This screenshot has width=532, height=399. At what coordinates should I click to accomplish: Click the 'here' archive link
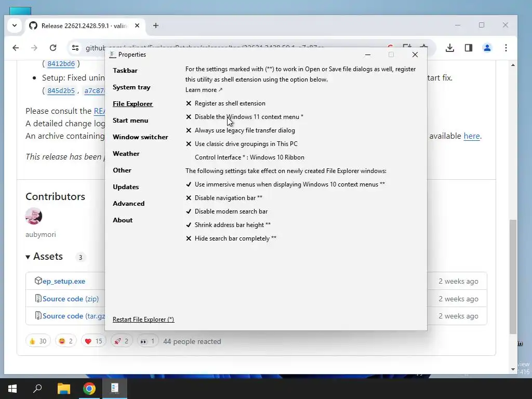pos(472,136)
